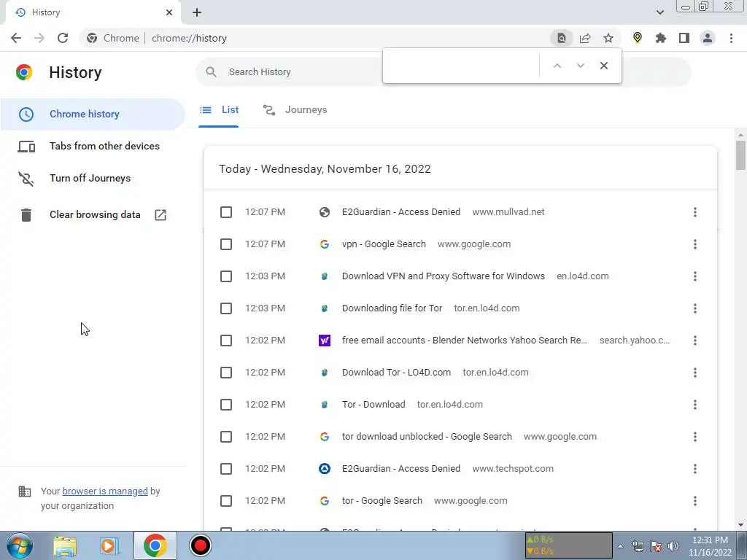Image resolution: width=747 pixels, height=560 pixels.
Task: Click the red record button on taskbar
Action: [x=200, y=545]
